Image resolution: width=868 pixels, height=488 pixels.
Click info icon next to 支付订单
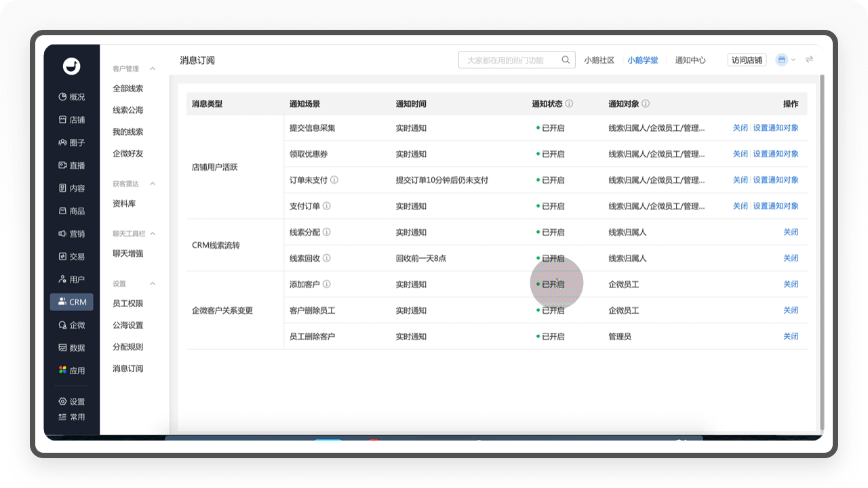(327, 206)
